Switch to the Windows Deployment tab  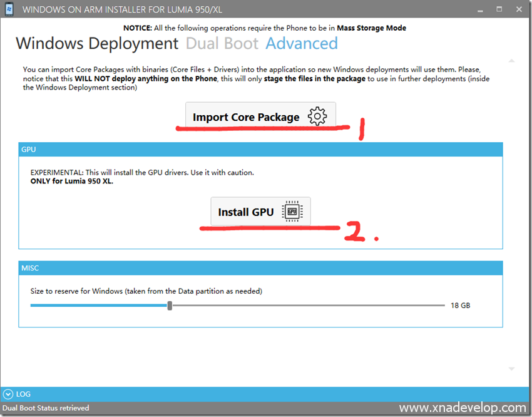pos(97,44)
